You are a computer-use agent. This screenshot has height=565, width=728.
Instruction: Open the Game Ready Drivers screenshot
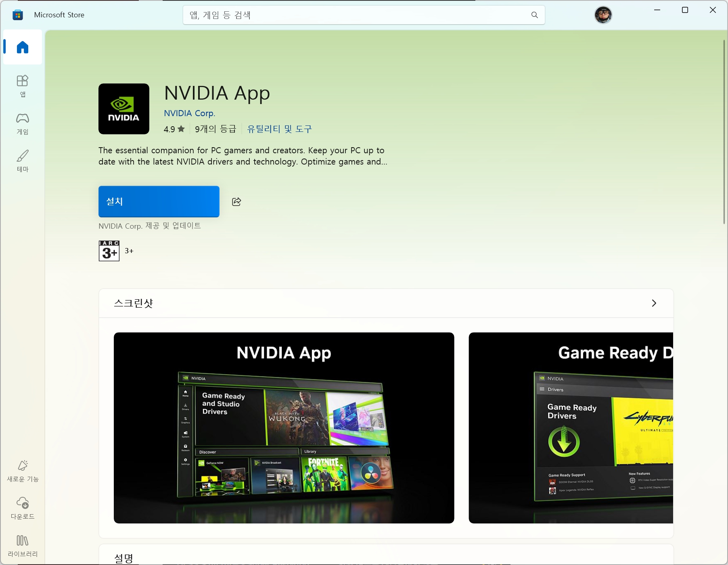[571, 428]
